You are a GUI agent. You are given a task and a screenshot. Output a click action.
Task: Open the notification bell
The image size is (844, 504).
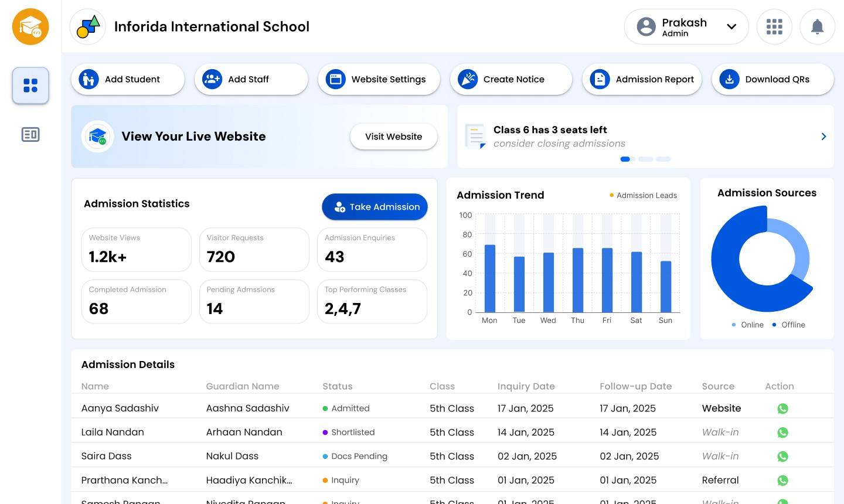coord(817,27)
